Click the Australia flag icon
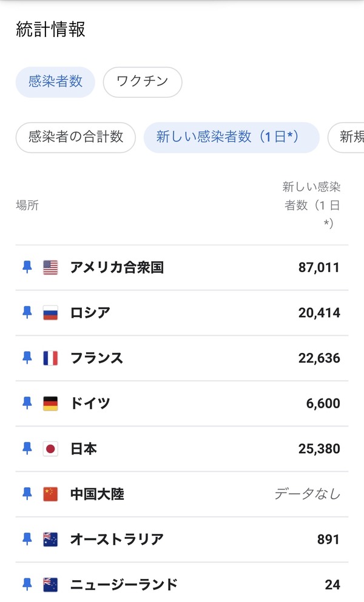This screenshot has height=602, width=364. coord(50,539)
